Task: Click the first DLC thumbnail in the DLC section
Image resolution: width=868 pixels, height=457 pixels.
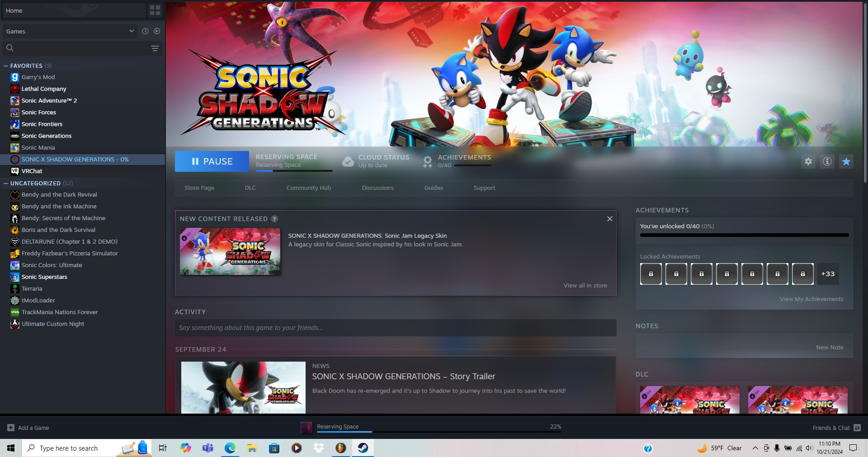Action: (690, 400)
